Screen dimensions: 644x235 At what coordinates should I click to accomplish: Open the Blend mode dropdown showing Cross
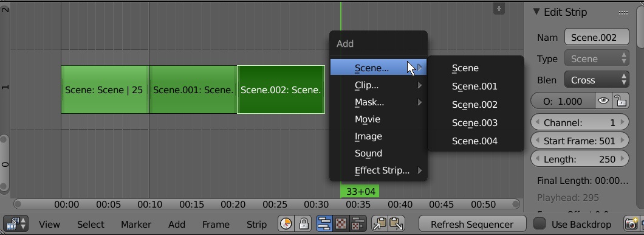coord(597,80)
